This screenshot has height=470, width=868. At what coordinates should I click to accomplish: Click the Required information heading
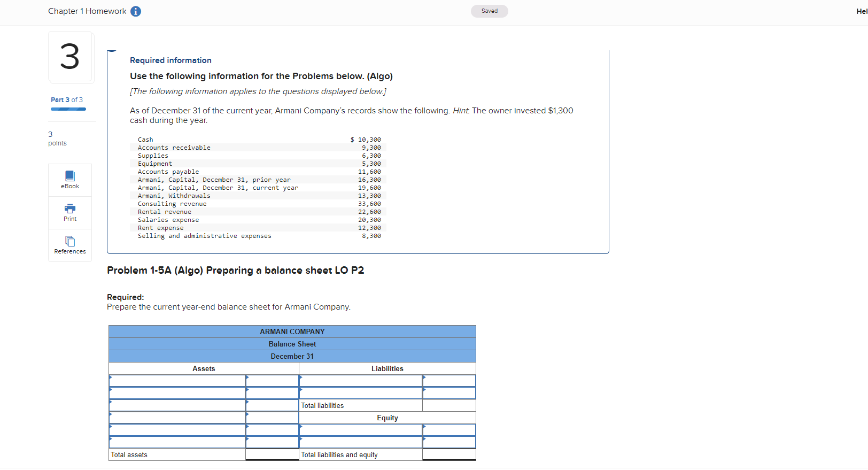[x=170, y=60]
